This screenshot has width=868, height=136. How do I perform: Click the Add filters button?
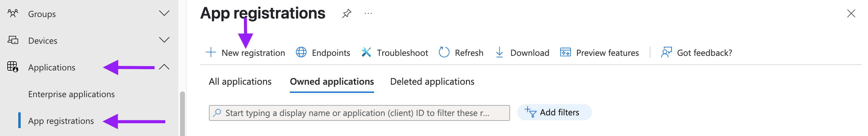554,112
